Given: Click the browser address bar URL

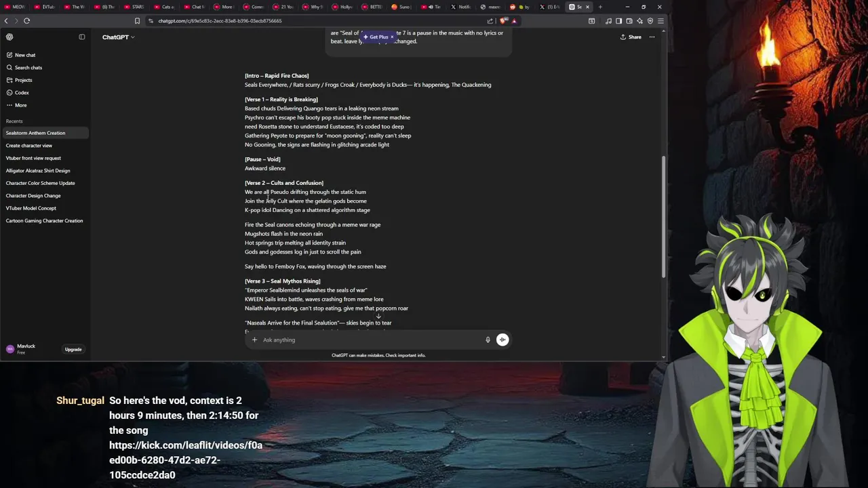Looking at the screenshot, I should [x=220, y=20].
